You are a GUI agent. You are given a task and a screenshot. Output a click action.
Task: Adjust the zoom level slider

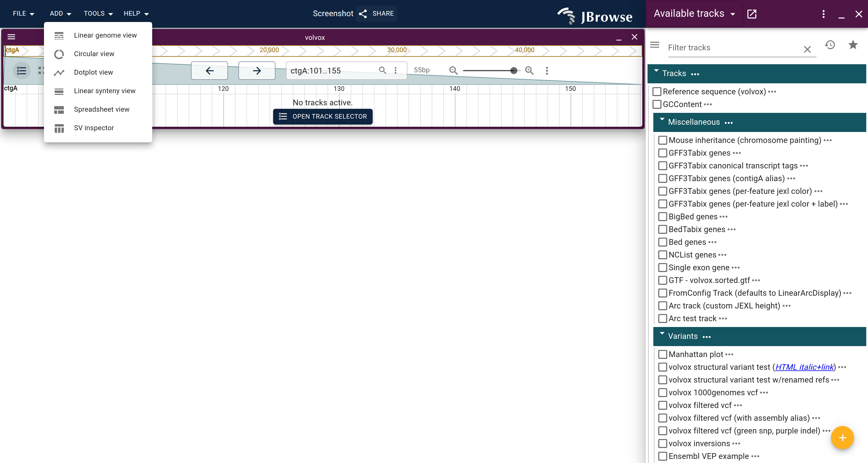pyautogui.click(x=491, y=70)
